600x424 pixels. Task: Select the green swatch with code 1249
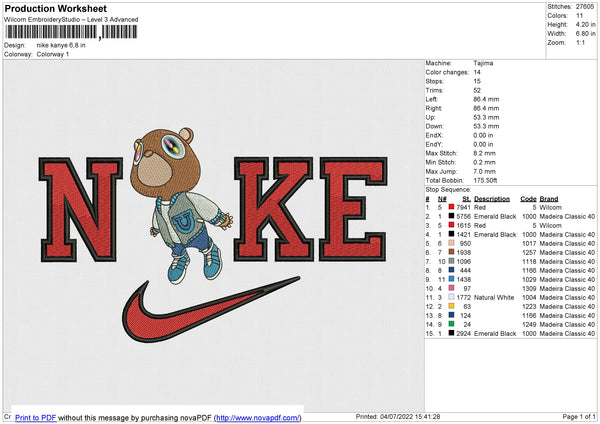click(x=452, y=325)
